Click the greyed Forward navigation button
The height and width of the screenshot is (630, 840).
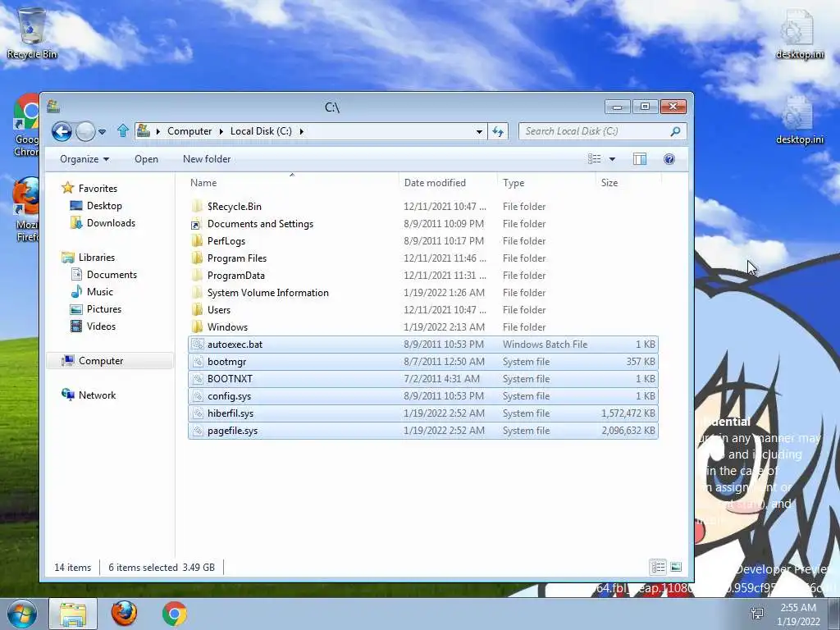85,131
